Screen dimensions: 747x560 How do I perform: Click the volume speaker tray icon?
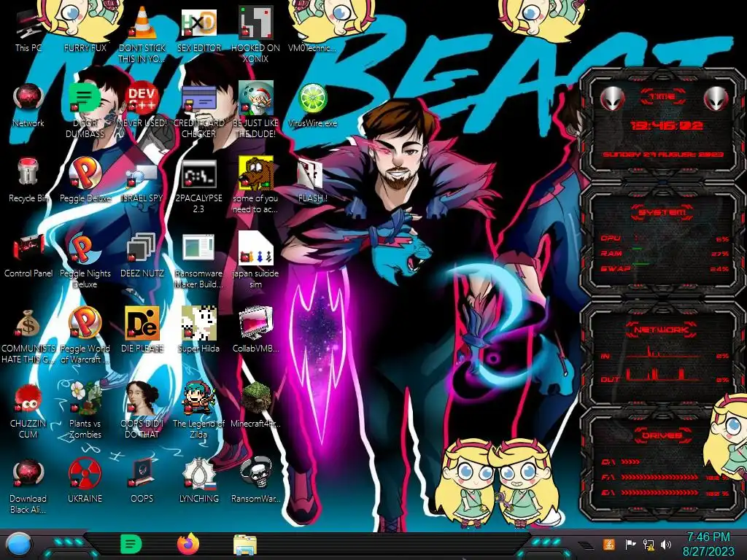(x=666, y=544)
